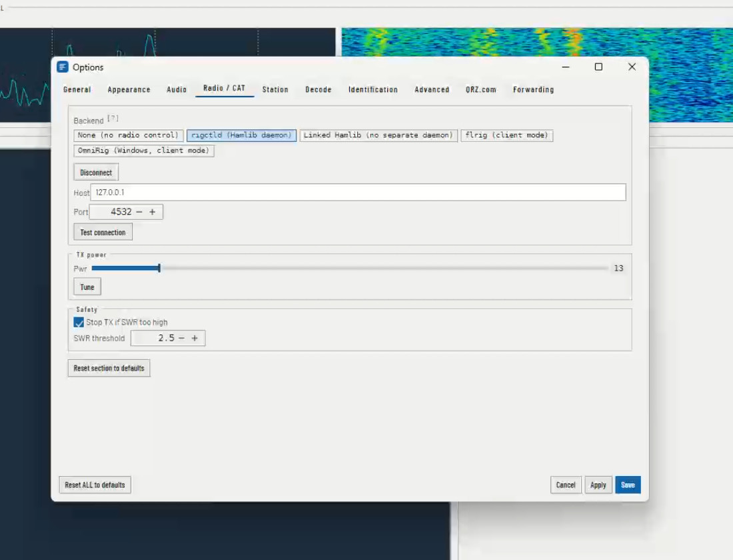733x560 pixels.
Task: Increase SWR threshold with plus
Action: tap(195, 338)
